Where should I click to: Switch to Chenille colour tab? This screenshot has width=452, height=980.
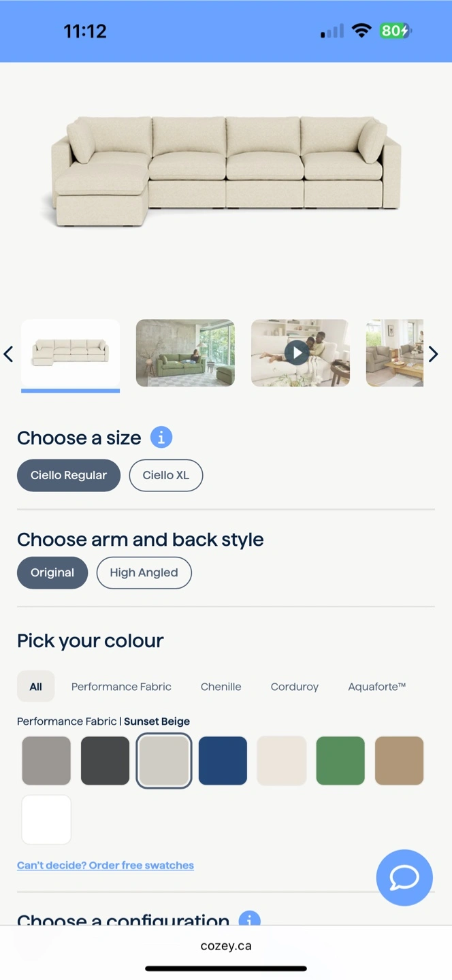pyautogui.click(x=221, y=687)
